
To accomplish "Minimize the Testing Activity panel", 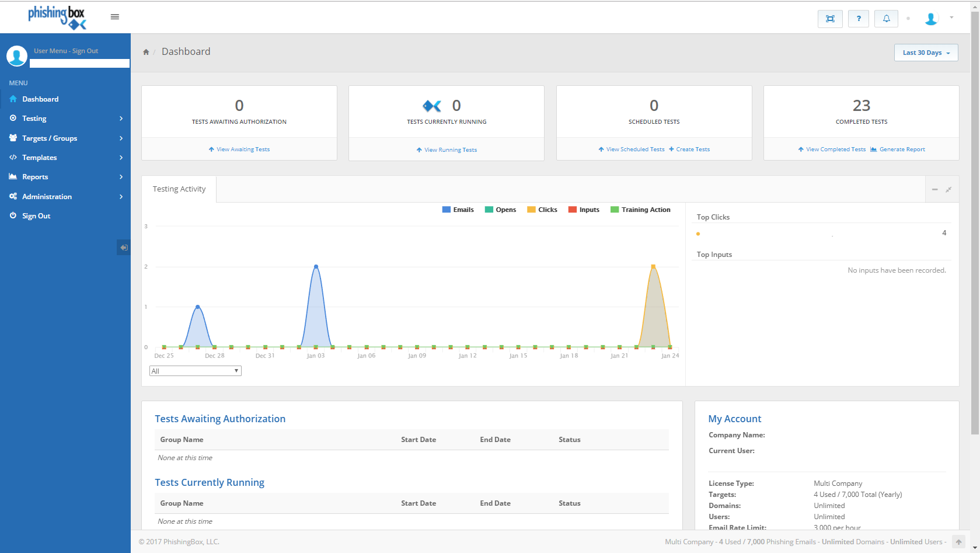I will click(x=934, y=190).
